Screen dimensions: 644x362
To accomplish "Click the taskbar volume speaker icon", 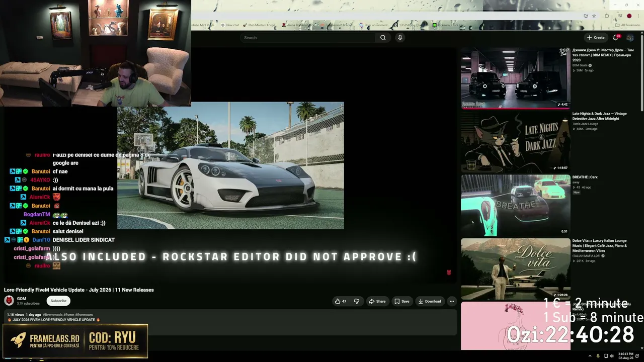I will [612, 356].
